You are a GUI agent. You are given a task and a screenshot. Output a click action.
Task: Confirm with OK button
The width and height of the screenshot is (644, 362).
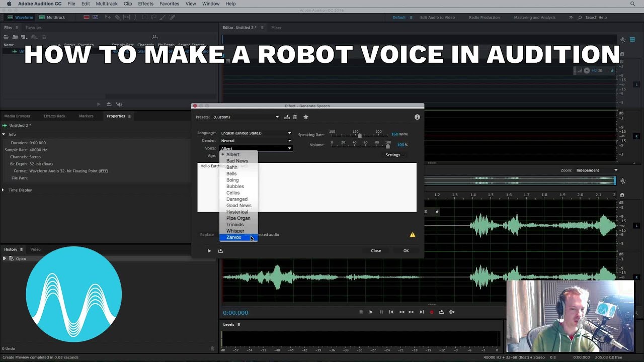click(406, 250)
